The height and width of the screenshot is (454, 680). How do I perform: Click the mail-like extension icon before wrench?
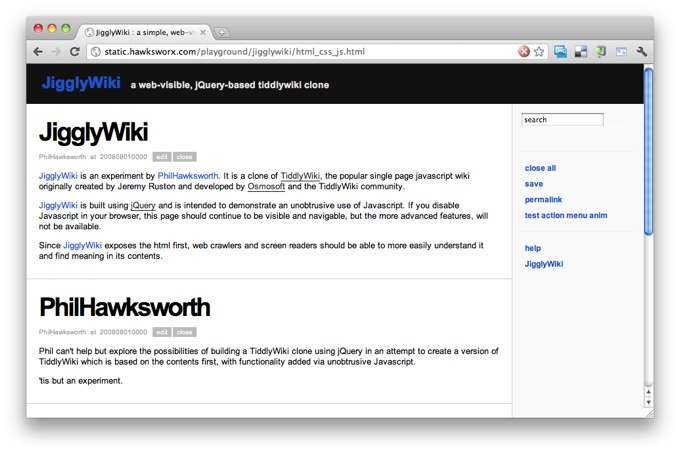[621, 52]
